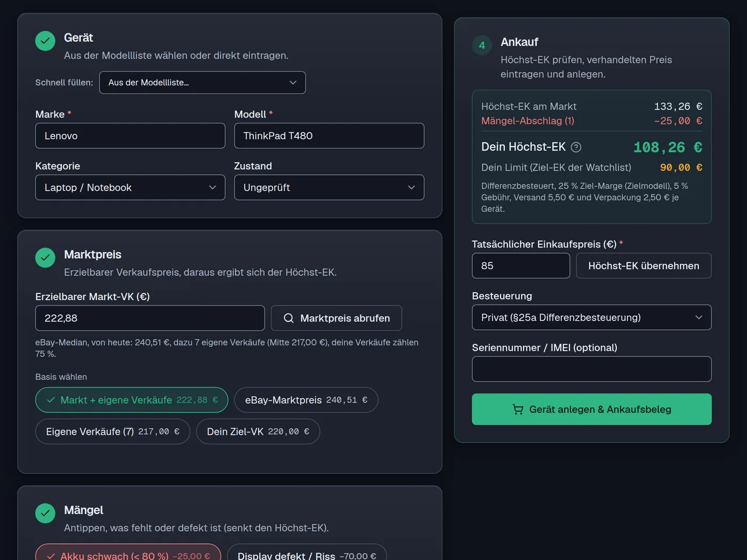Focus the Modell field with ThinkPad T480

tap(329, 135)
